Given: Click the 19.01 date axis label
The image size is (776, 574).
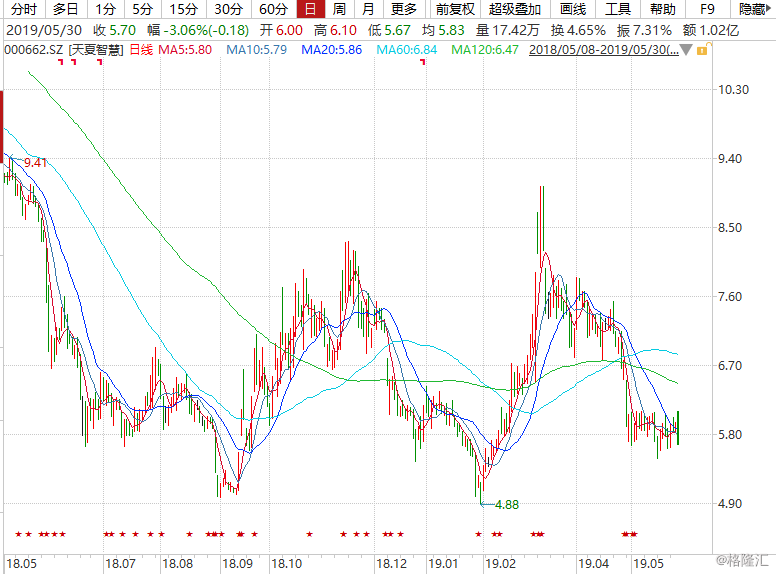Looking at the screenshot, I should tap(443, 564).
